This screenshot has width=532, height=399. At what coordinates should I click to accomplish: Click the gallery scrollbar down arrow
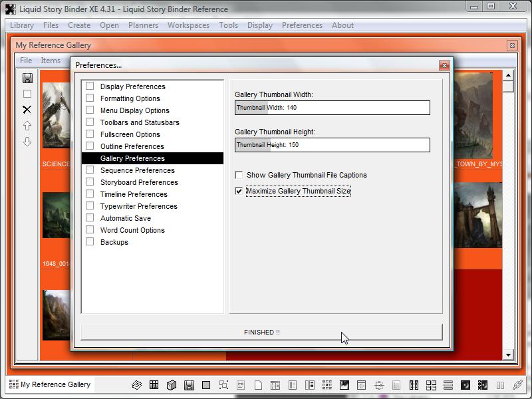[x=508, y=355]
